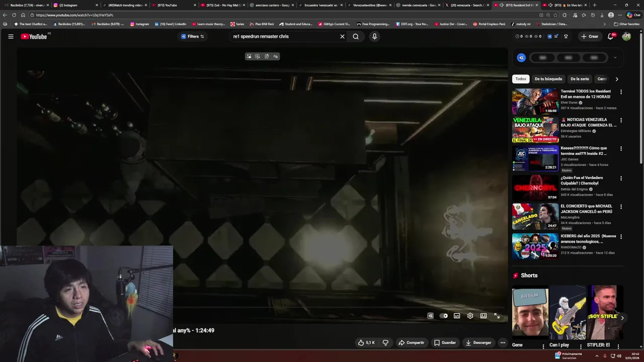Viewport: 644px width, 362px height.
Task: Open the playlist list icon in header
Action: click(557, 36)
